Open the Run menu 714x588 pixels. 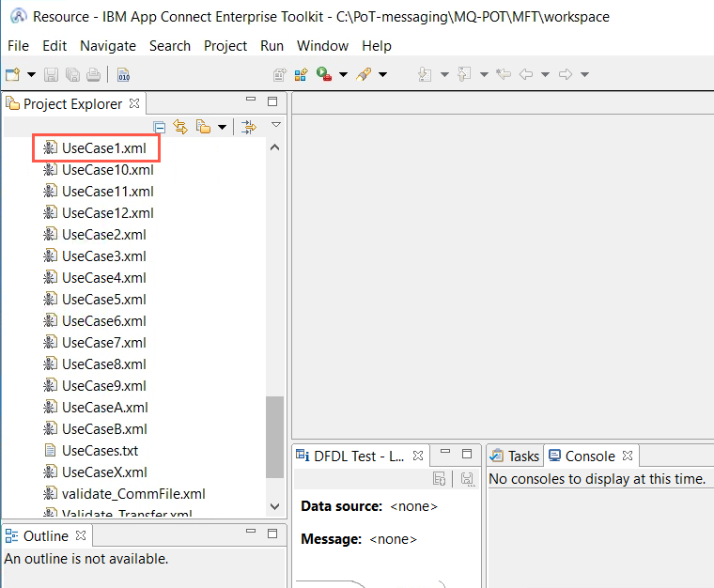coord(272,46)
